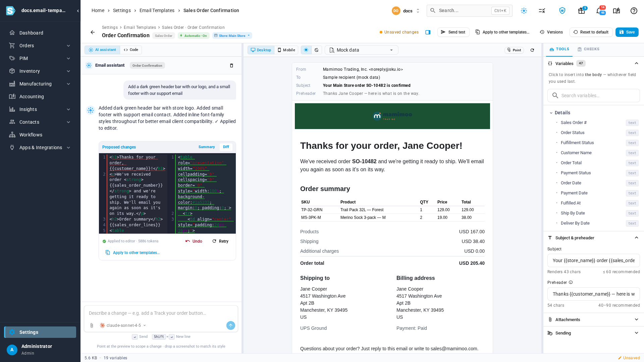The width and height of the screenshot is (644, 362).
Task: Collapse the sidebar with the chevron arrow
Action: [78, 11]
